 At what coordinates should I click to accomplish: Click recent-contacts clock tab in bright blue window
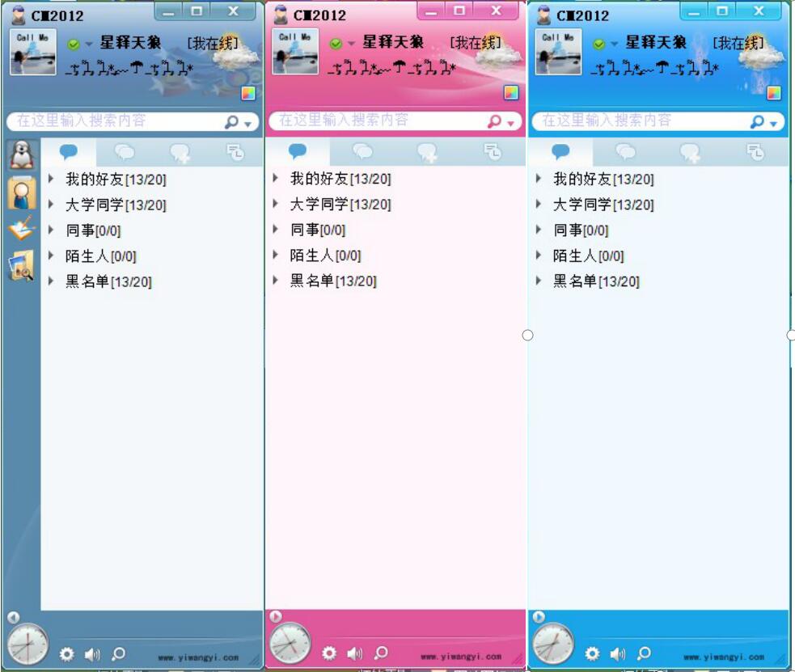point(755,152)
